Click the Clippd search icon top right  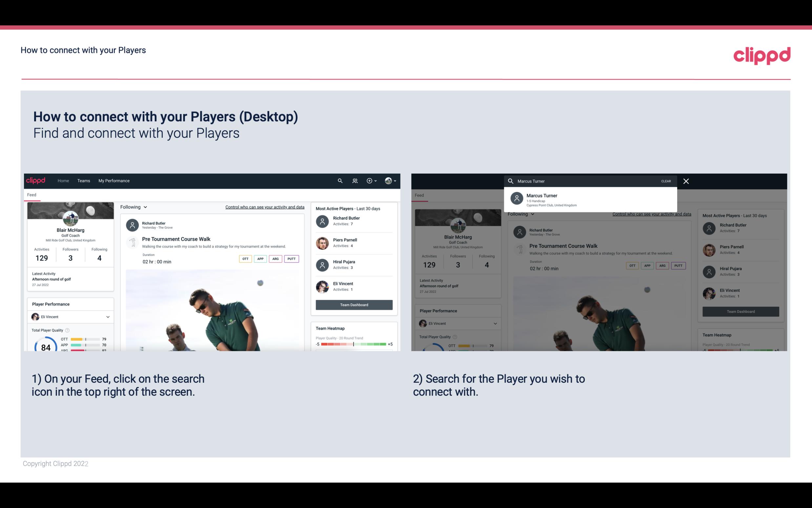pos(339,180)
